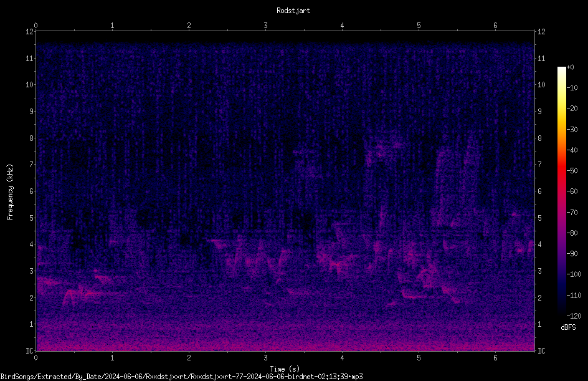This screenshot has height=381, width=588.
Task: Click the 8 kHz label on left frequency axis
Action: click(31, 138)
